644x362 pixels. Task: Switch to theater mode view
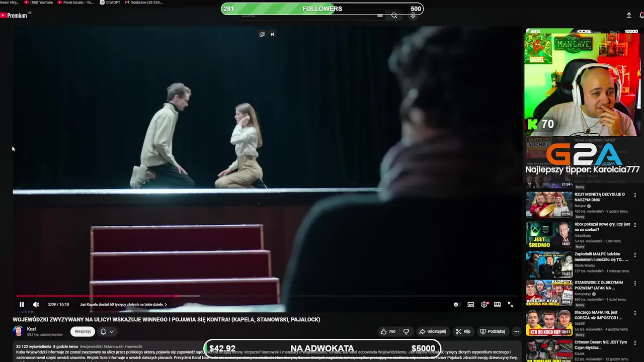click(x=497, y=304)
